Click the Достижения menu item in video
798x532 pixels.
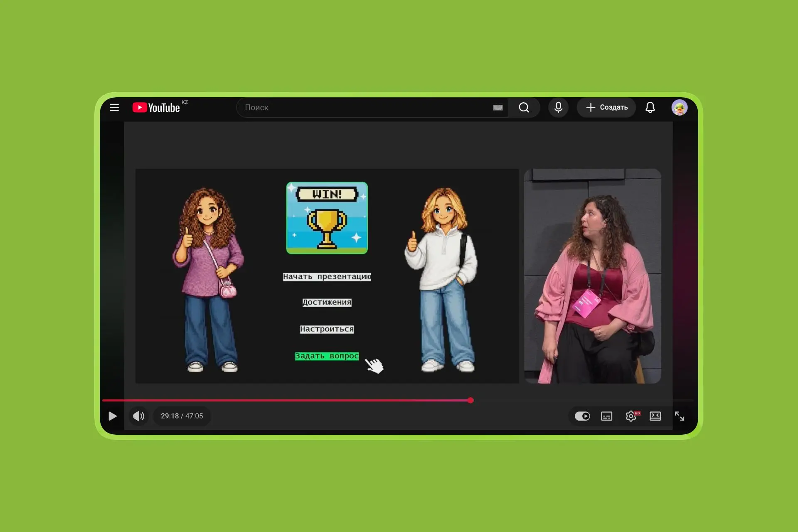click(327, 302)
